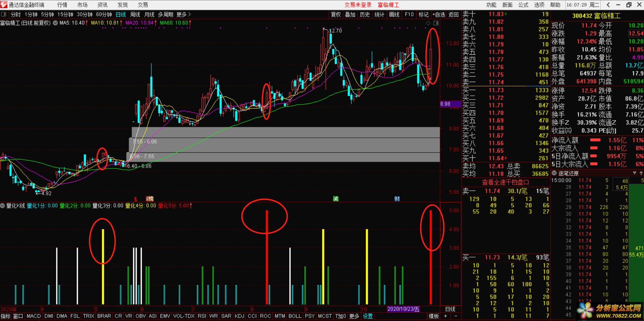The width and height of the screenshot is (644, 321).
Task: Switch to the 5分钟 period tab
Action: point(47,14)
